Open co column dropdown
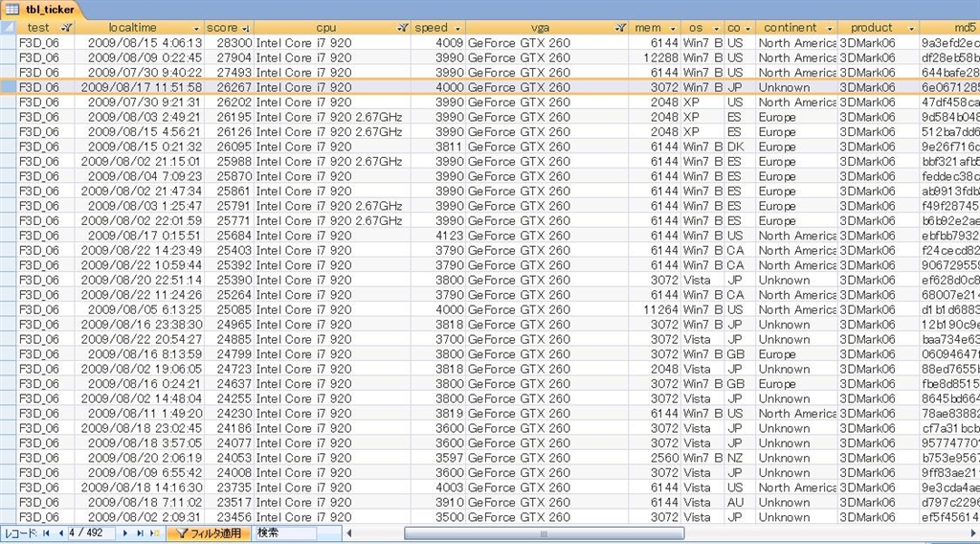The height and width of the screenshot is (544, 980). tap(747, 28)
